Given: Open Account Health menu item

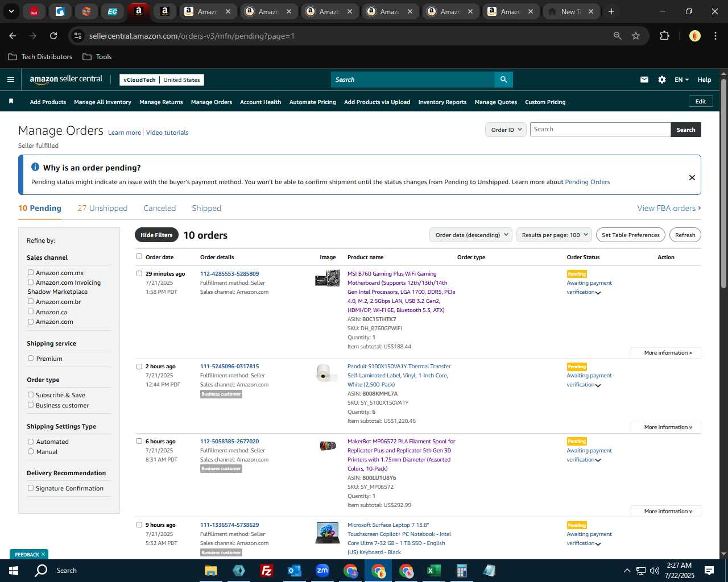Looking at the screenshot, I should pyautogui.click(x=260, y=102).
